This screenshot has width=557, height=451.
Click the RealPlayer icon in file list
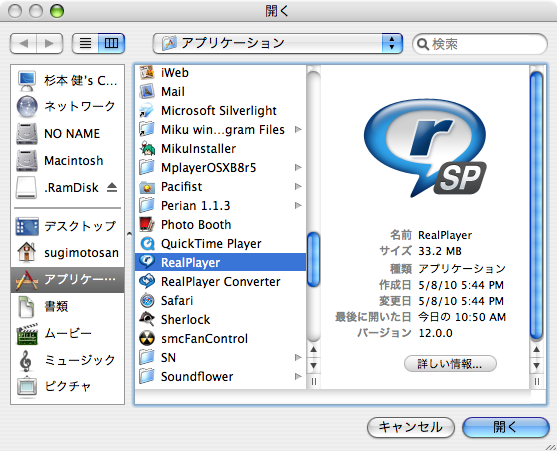click(147, 262)
